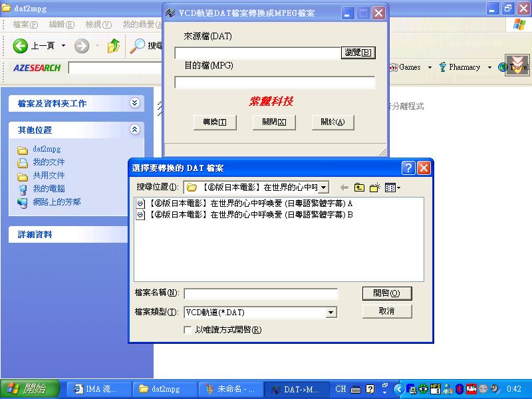
Task: Expand the 檔案及資料夾工作 sidebar panel
Action: click(x=135, y=103)
